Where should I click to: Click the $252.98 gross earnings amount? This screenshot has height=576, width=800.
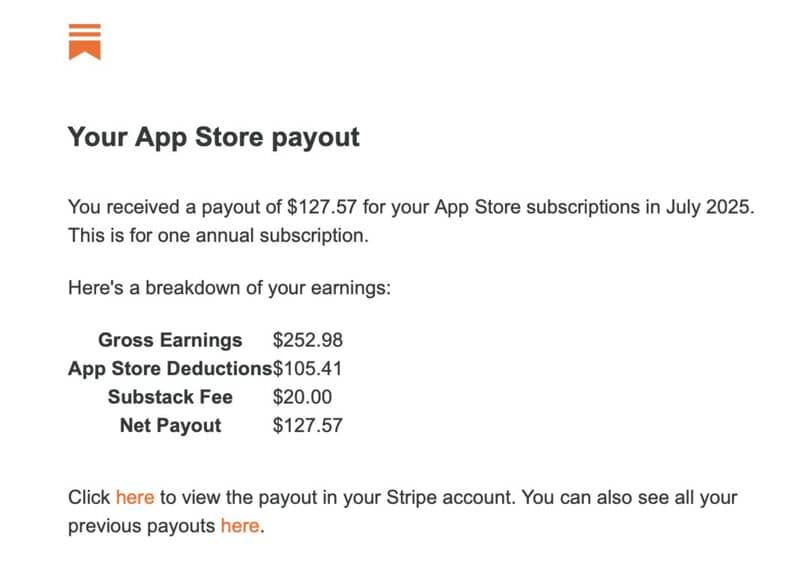(307, 340)
